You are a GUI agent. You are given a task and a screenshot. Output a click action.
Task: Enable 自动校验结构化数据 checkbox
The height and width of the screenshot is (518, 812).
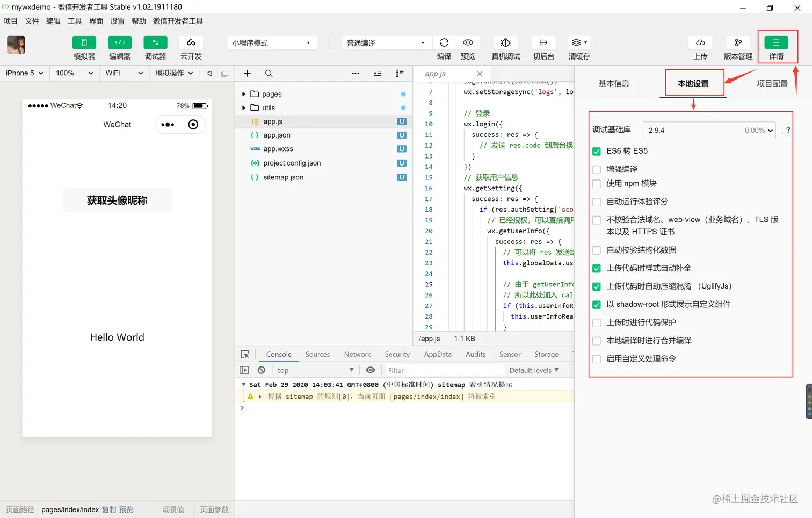(596, 250)
